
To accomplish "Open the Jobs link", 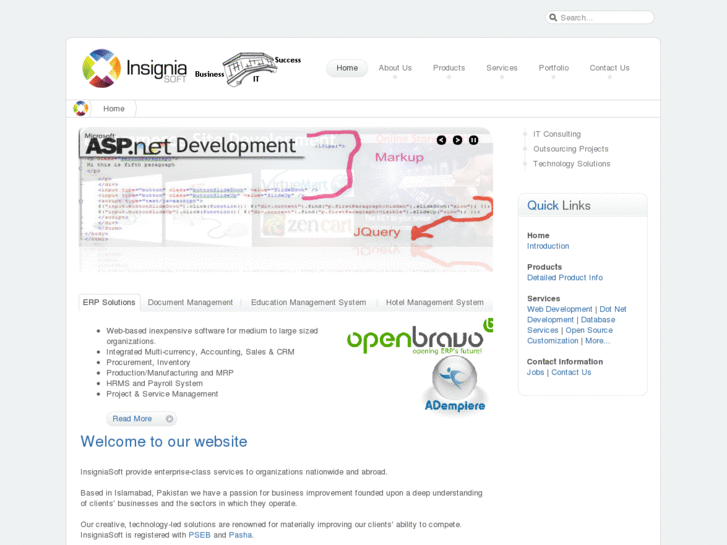I will click(535, 372).
